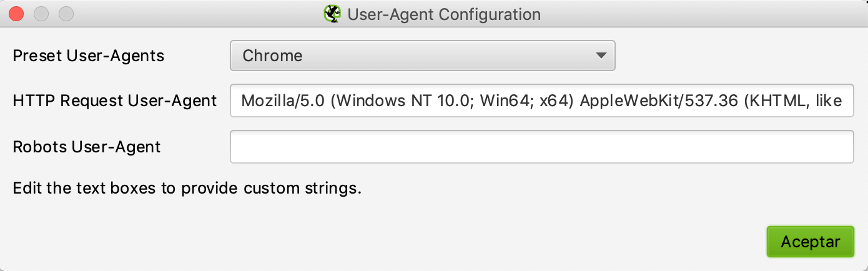Click the third gray window control button
This screenshot has width=868, height=271.
click(x=66, y=13)
